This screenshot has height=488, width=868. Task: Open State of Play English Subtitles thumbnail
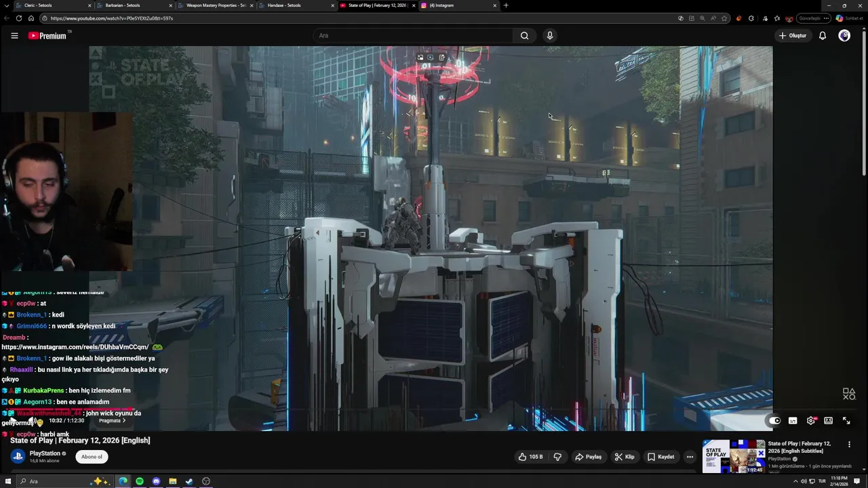[x=734, y=456]
